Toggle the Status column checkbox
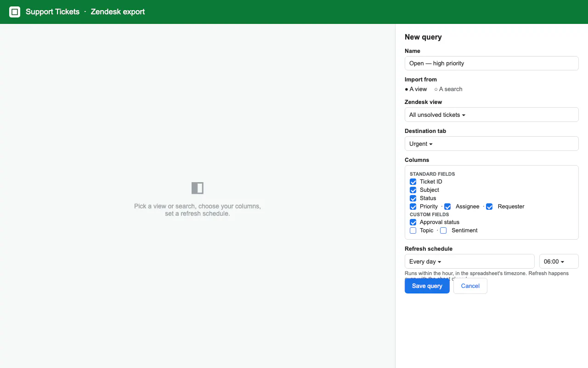This screenshot has height=368, width=588. pyautogui.click(x=413, y=198)
